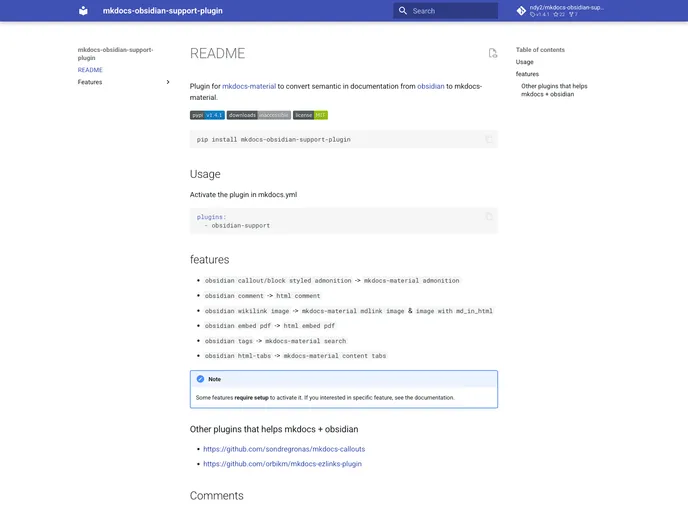Click the 'Other plugins that helps mkdocs + obsidian' heading
This screenshot has width=688, height=512.
[274, 429]
